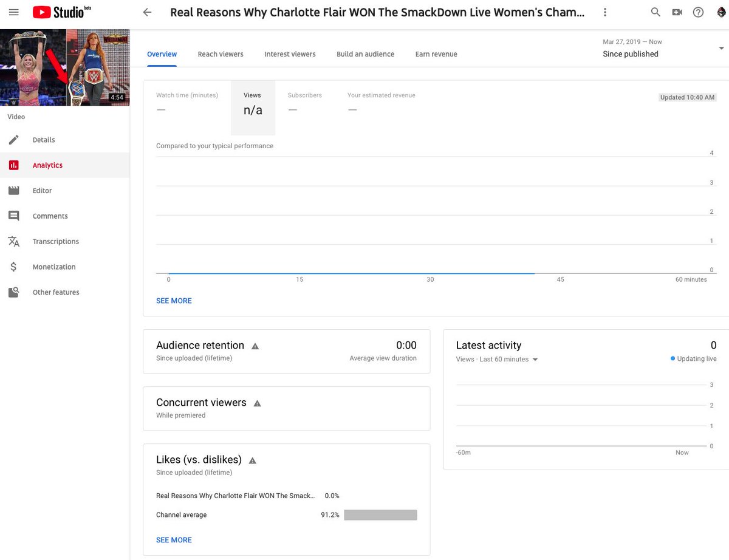This screenshot has width=729, height=560.
Task: Click the YouTube Studio logo
Action: pos(62,12)
